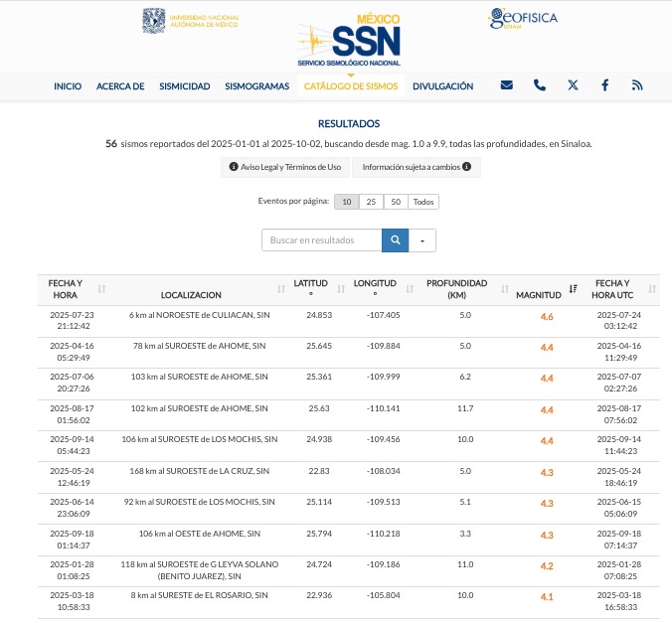
Task: Click longitude value -108.034
Action: tap(383, 471)
